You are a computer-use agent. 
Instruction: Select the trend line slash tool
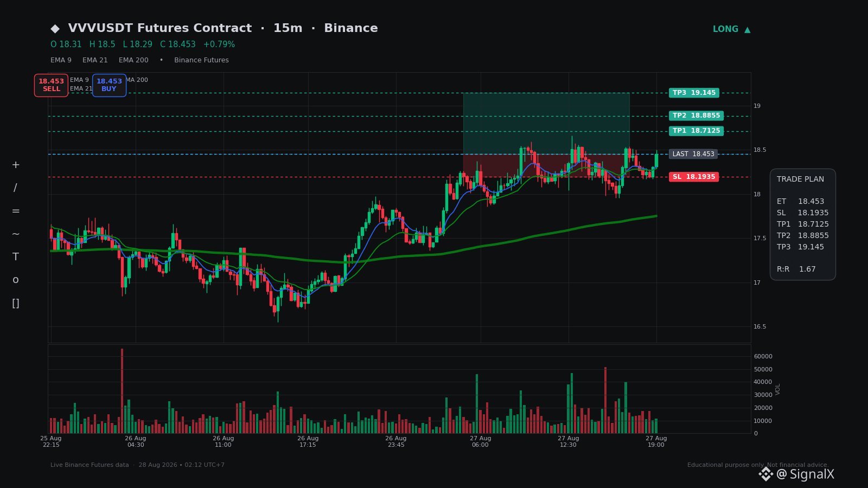tap(16, 188)
